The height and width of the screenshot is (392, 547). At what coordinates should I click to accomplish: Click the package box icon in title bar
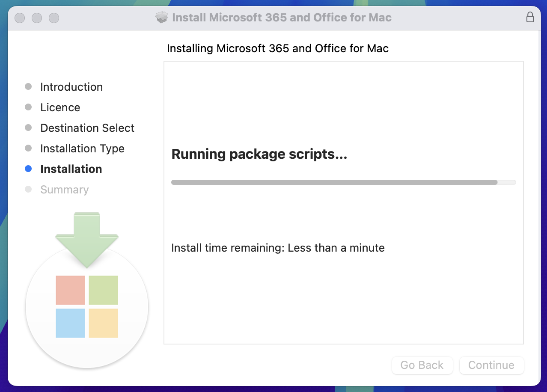[x=162, y=18]
